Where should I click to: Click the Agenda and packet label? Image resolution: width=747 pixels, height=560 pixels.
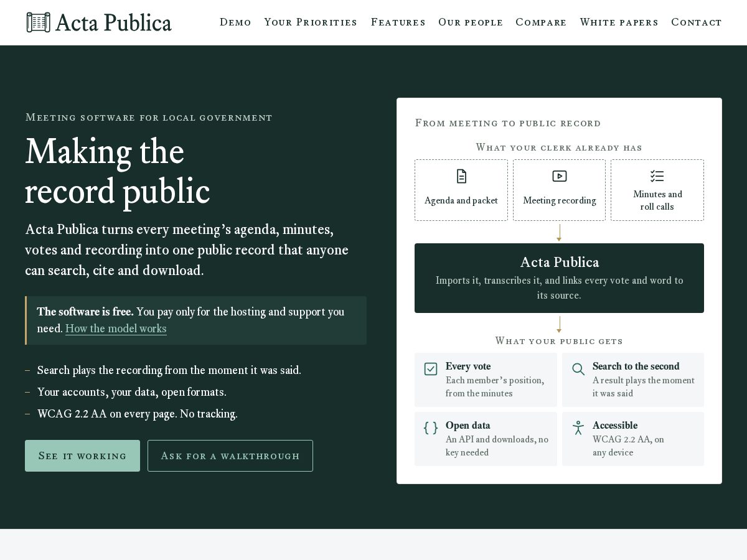click(x=461, y=200)
